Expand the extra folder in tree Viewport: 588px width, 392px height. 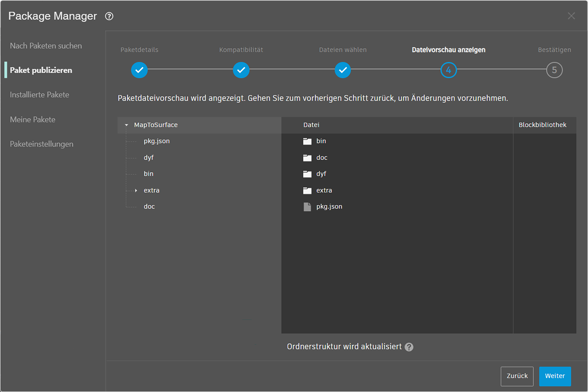[136, 190]
